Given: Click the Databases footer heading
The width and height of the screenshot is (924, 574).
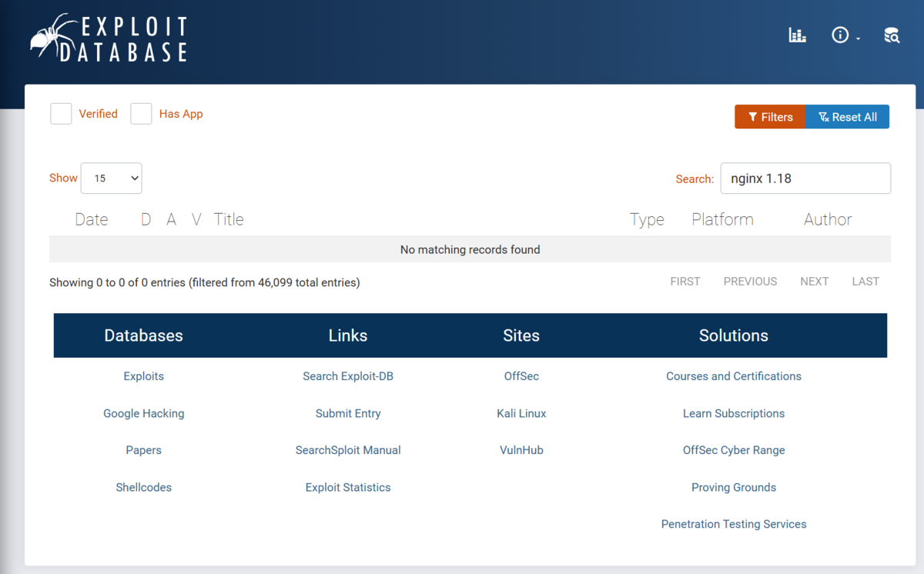Looking at the screenshot, I should [x=143, y=335].
